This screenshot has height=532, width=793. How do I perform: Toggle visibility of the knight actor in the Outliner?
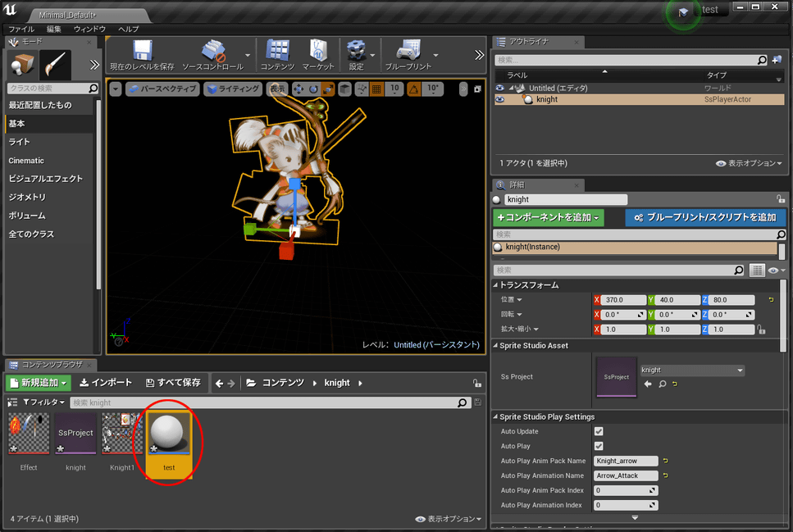tap(499, 100)
